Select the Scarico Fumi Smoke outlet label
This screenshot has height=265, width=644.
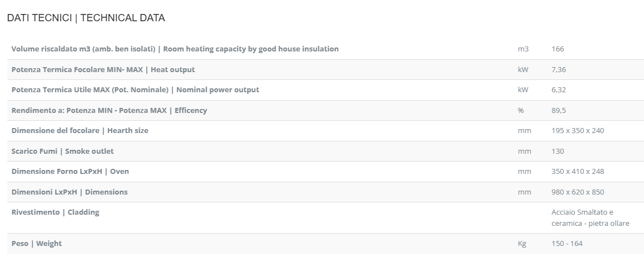[x=62, y=152]
